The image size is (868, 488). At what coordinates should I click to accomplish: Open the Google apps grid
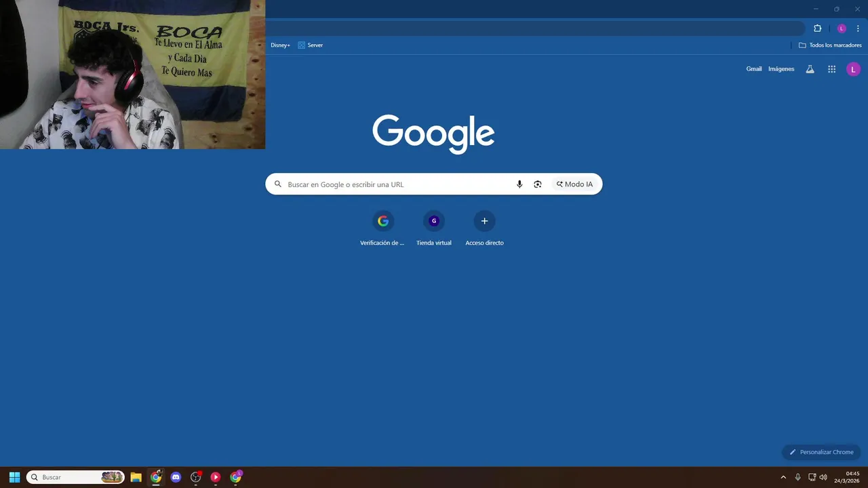[x=831, y=69]
